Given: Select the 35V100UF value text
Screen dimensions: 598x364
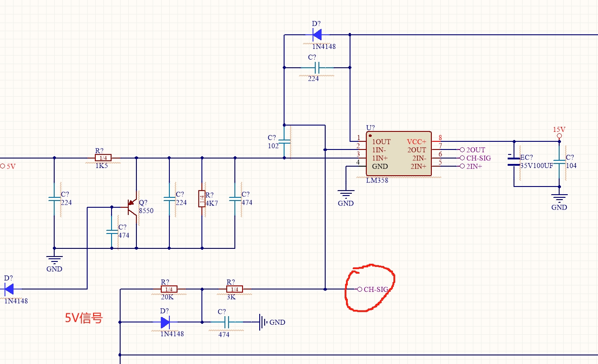Looking at the screenshot, I should [537, 166].
